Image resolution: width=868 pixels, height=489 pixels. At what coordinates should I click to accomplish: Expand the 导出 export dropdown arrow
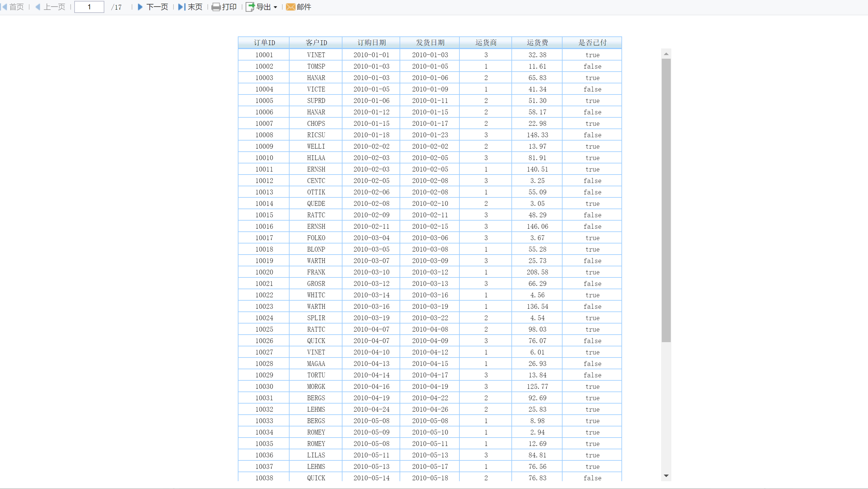[x=276, y=7]
